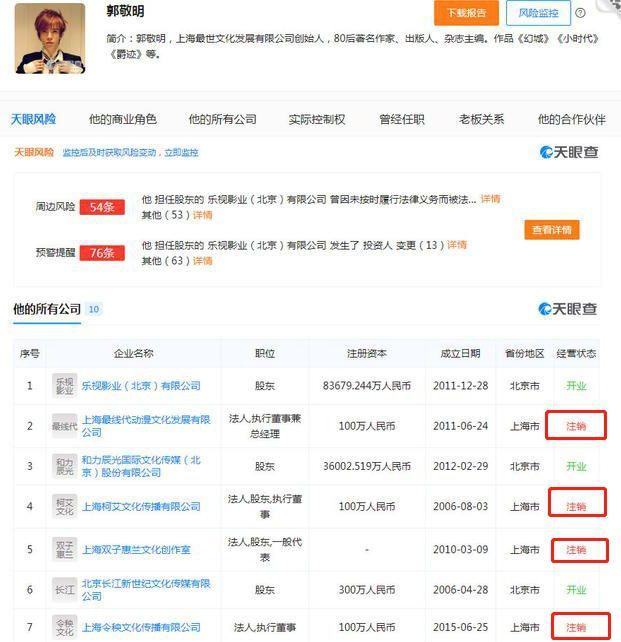Select the 他的合作伙伴 tab
Viewport: 621px width, 642px height.
tap(571, 120)
